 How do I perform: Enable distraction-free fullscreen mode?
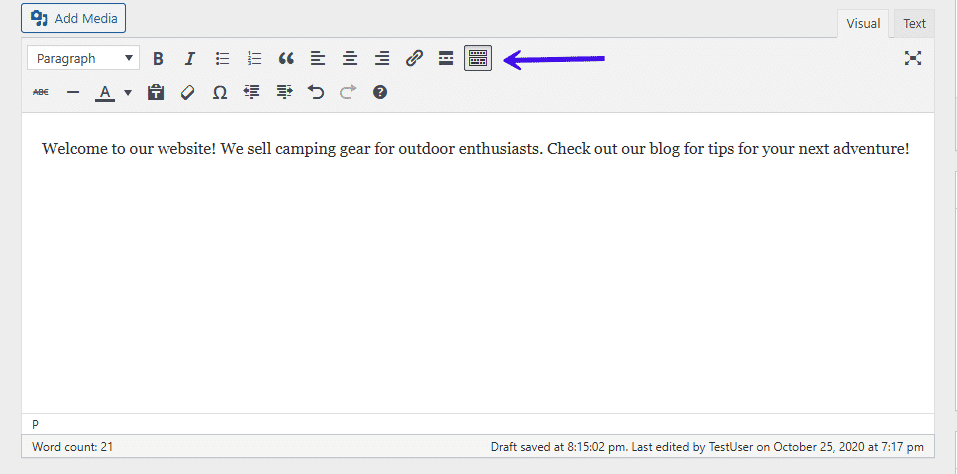[912, 59]
